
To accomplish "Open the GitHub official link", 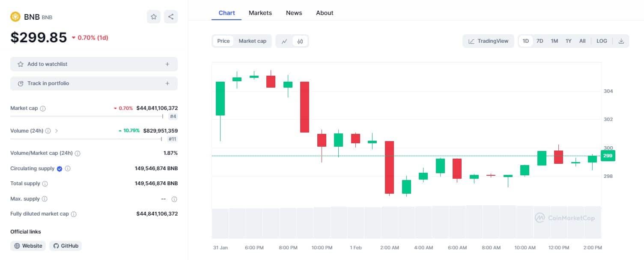I will [66, 246].
